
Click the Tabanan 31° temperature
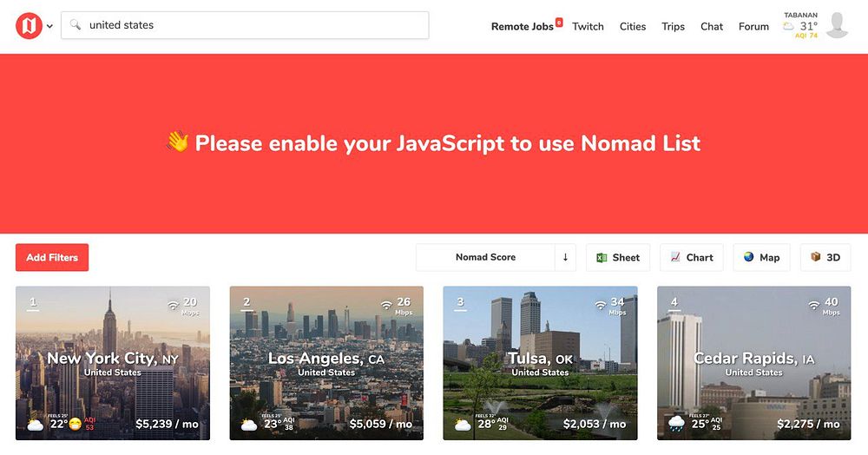(808, 26)
